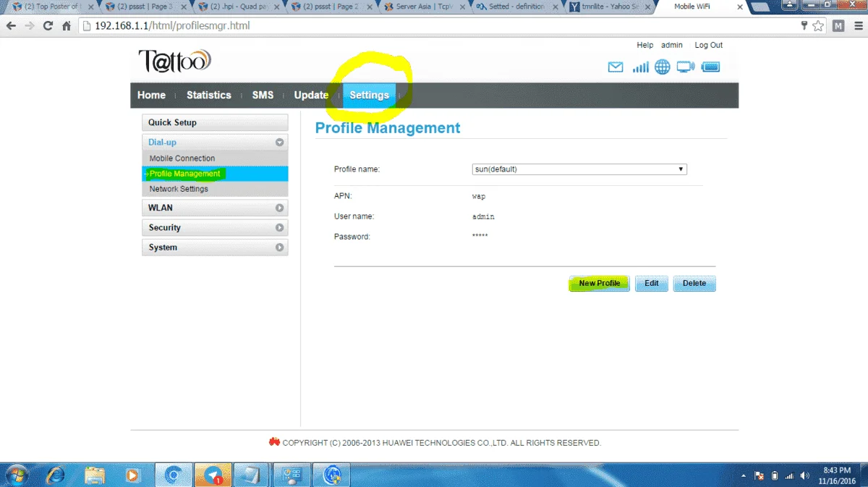Show hidden tray icons arrow
Image resolution: width=868 pixels, height=487 pixels.
[744, 476]
